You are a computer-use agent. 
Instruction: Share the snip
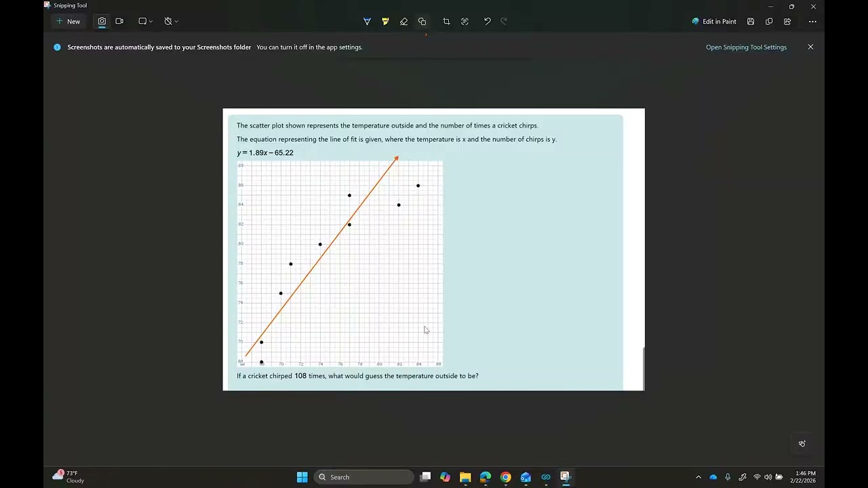coord(787,22)
